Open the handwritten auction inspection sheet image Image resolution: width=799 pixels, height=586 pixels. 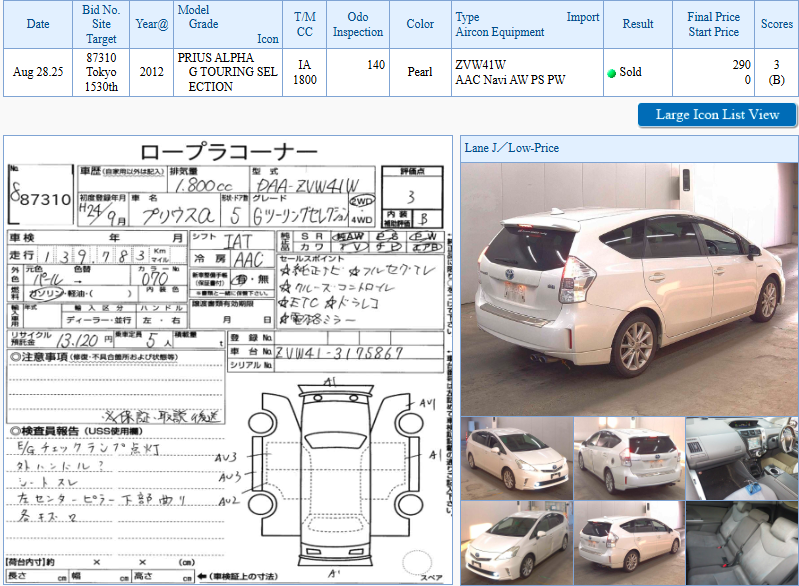pyautogui.click(x=227, y=360)
